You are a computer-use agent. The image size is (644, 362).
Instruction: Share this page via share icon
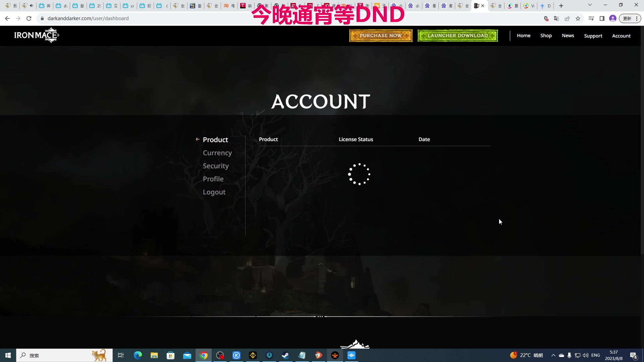pos(567,18)
